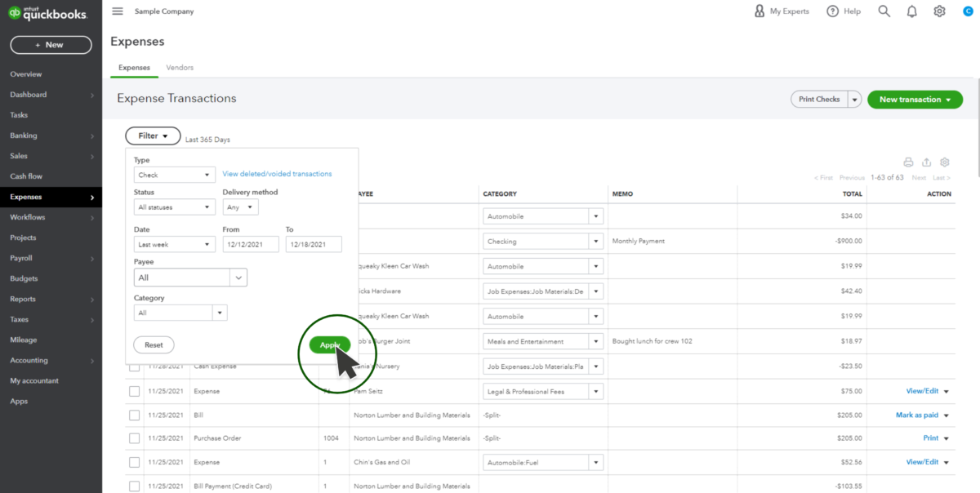This screenshot has width=980, height=493.
Task: Open the Type dropdown showing Check
Action: [174, 174]
